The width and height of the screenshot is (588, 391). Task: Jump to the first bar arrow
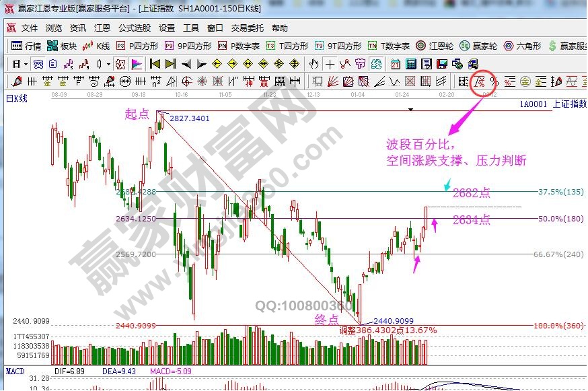click(x=154, y=65)
